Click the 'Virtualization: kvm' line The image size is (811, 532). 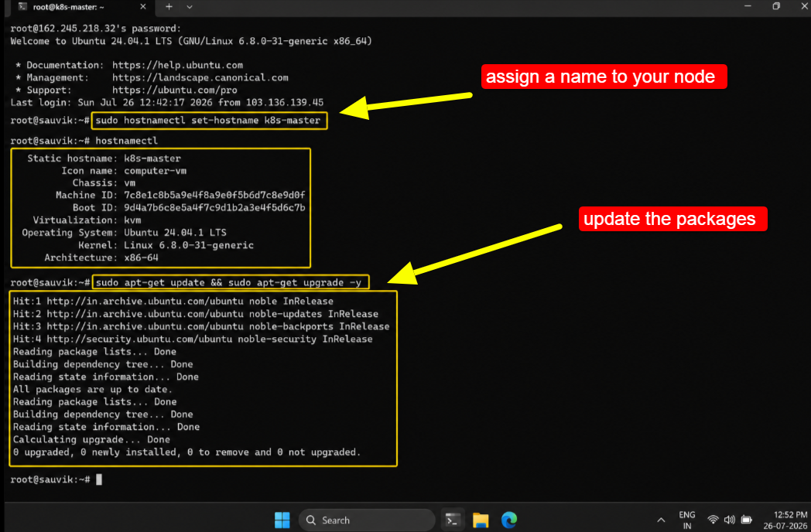(x=87, y=220)
